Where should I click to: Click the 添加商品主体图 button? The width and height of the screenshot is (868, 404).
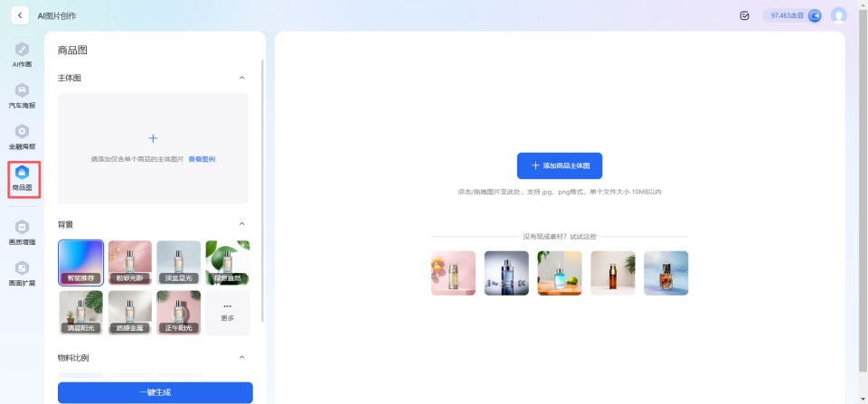click(560, 166)
